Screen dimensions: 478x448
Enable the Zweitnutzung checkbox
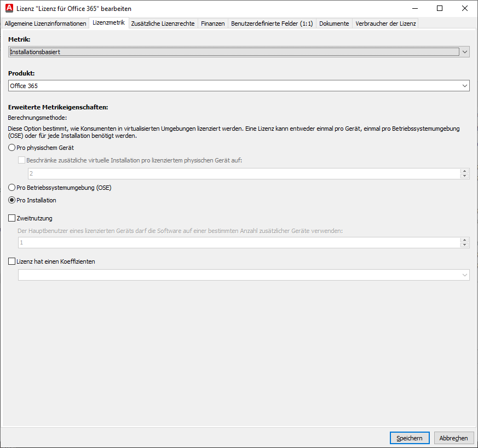pyautogui.click(x=12, y=218)
